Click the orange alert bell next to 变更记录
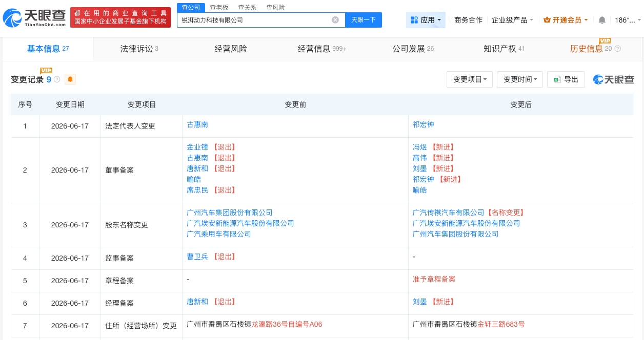644x340 pixels. coord(70,79)
